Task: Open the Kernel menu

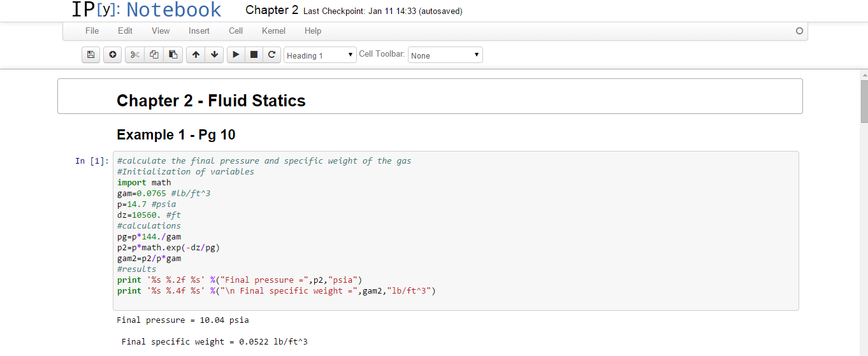Action: point(273,31)
